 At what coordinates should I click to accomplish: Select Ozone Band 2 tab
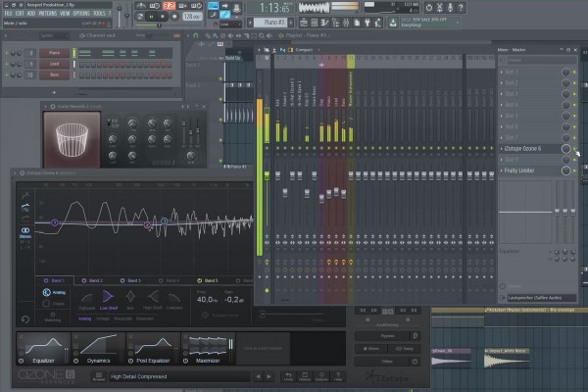click(92, 280)
